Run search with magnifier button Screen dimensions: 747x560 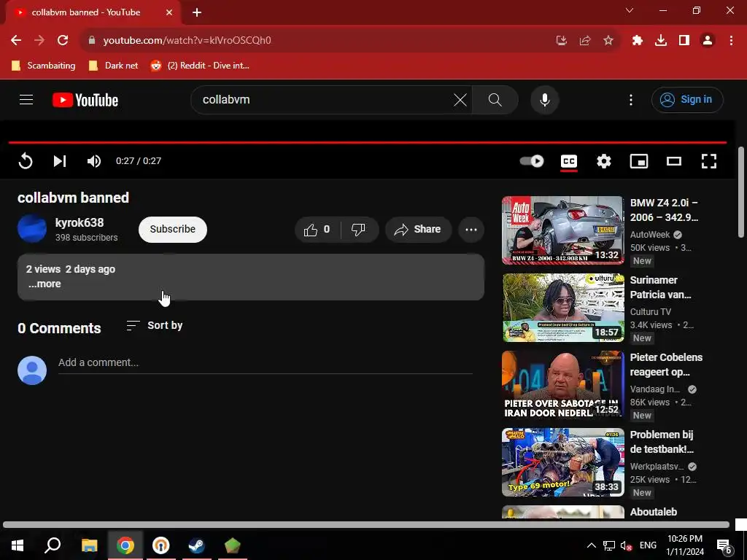click(x=495, y=99)
